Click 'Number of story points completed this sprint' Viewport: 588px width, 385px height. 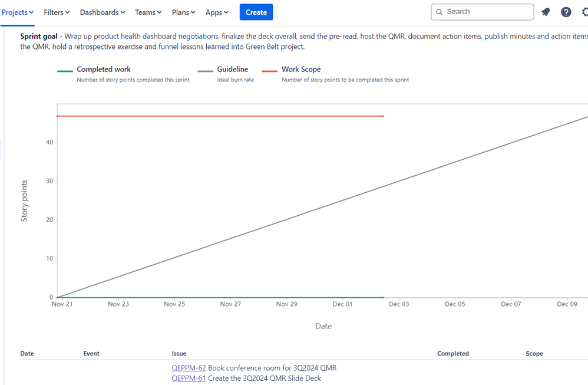point(133,80)
